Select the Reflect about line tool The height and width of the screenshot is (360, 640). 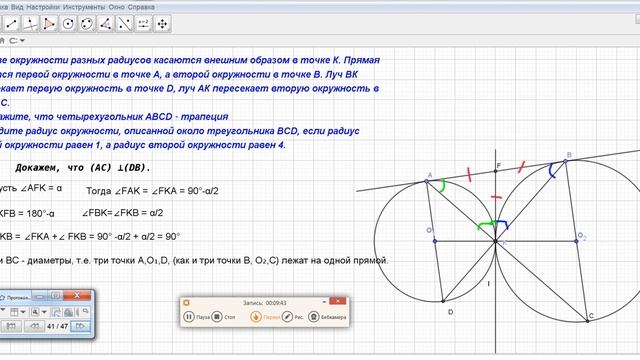124,24
